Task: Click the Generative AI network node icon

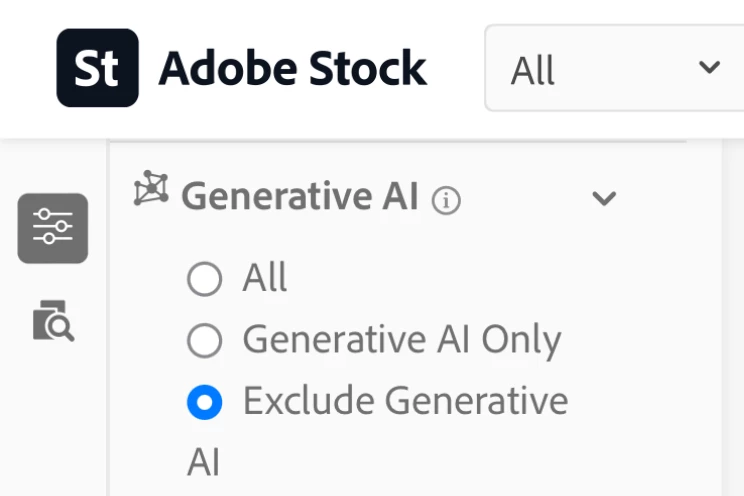Action: pos(151,189)
